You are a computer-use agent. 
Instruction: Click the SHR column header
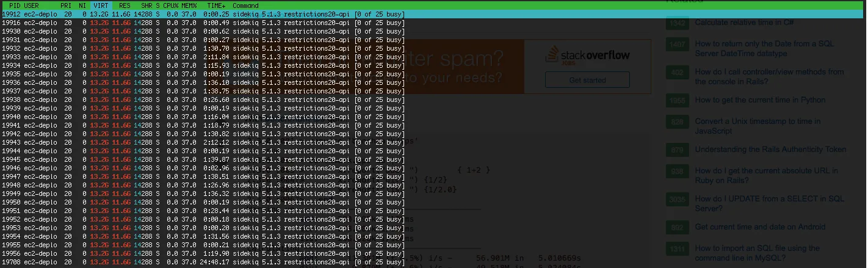coord(146,5)
